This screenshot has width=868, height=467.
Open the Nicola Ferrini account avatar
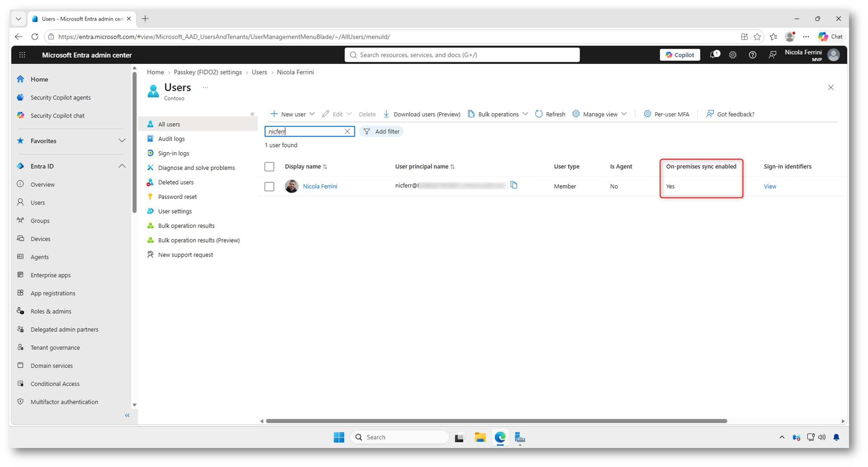click(x=833, y=55)
